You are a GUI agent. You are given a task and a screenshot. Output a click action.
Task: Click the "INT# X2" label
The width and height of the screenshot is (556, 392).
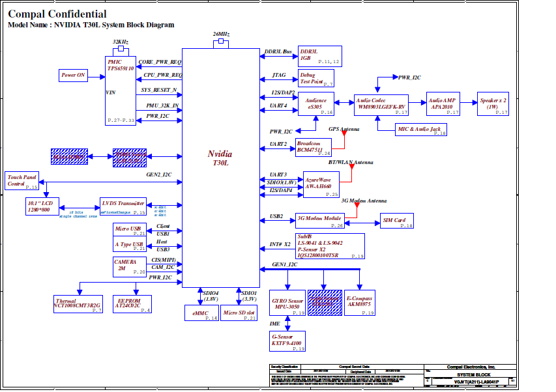click(x=280, y=244)
